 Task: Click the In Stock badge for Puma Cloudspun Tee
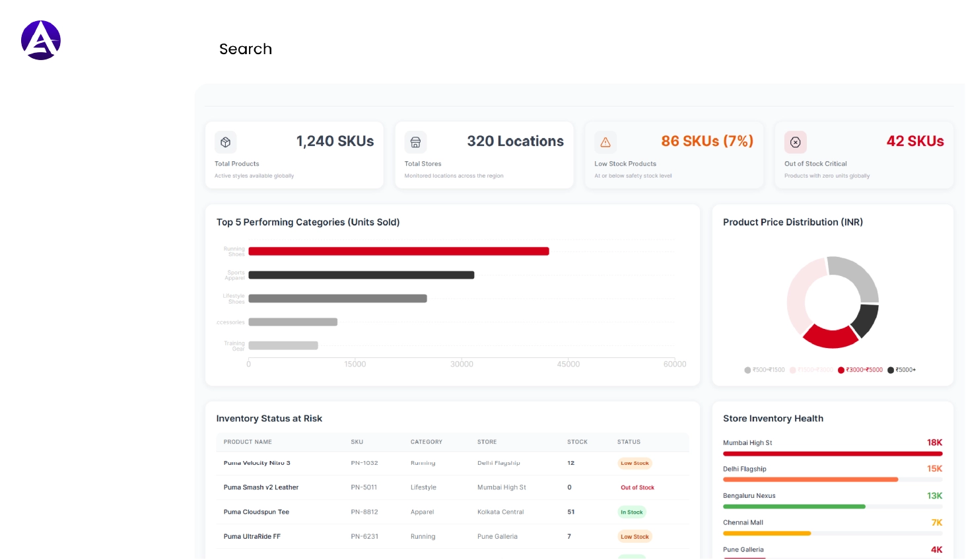pyautogui.click(x=631, y=512)
